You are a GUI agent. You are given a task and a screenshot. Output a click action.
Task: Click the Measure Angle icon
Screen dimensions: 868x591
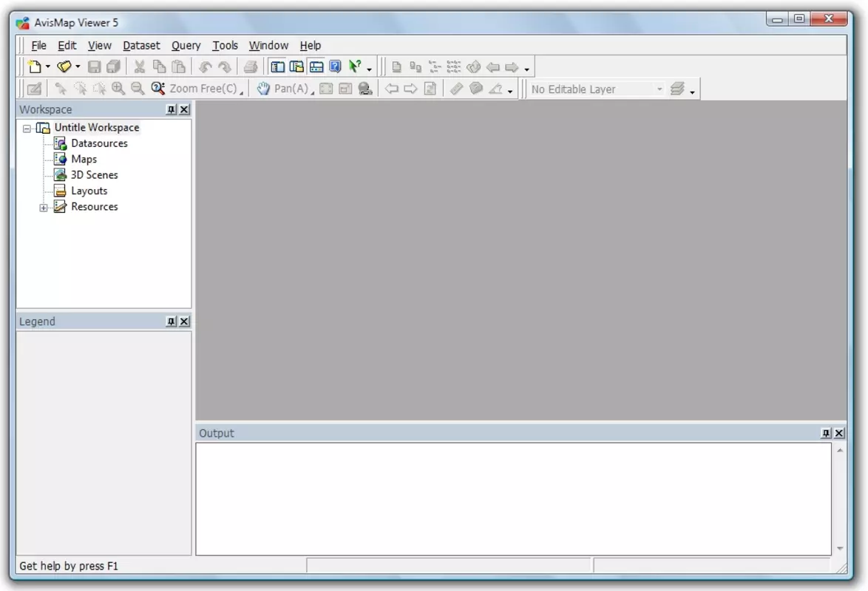(495, 89)
